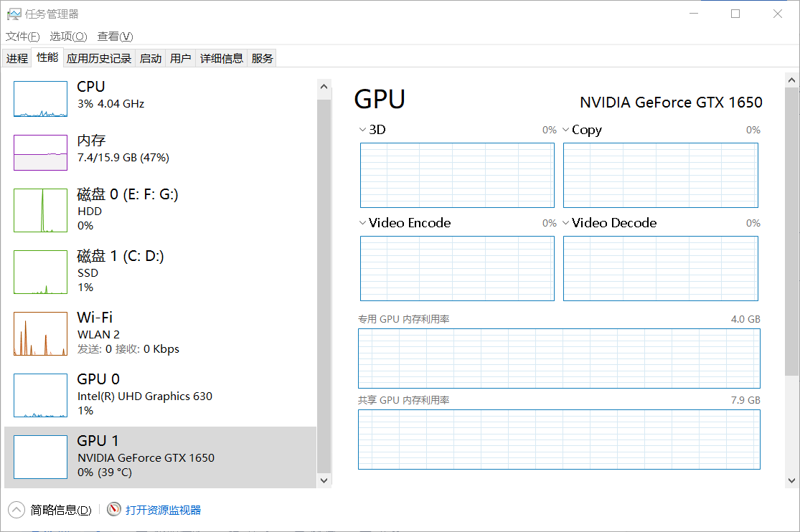Click the '磁盘 1 (C: D:)' label

coord(121,256)
